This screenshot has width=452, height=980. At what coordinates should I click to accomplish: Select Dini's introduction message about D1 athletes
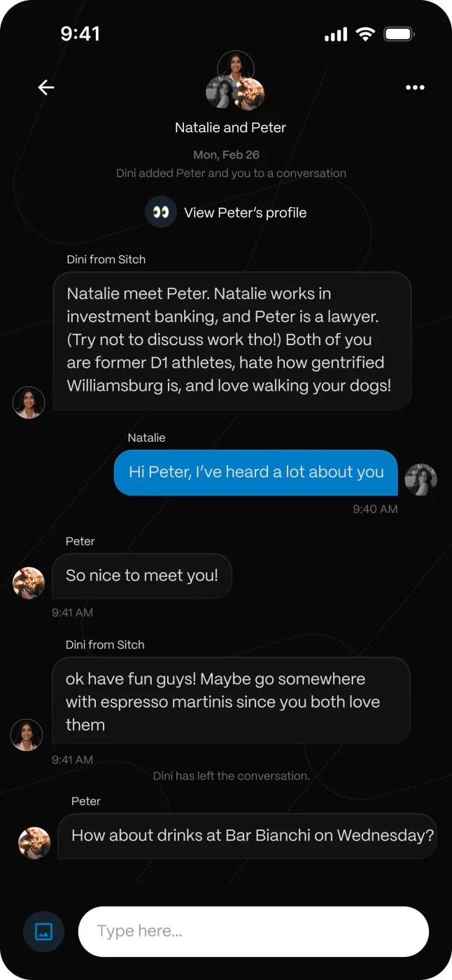pyautogui.click(x=232, y=340)
